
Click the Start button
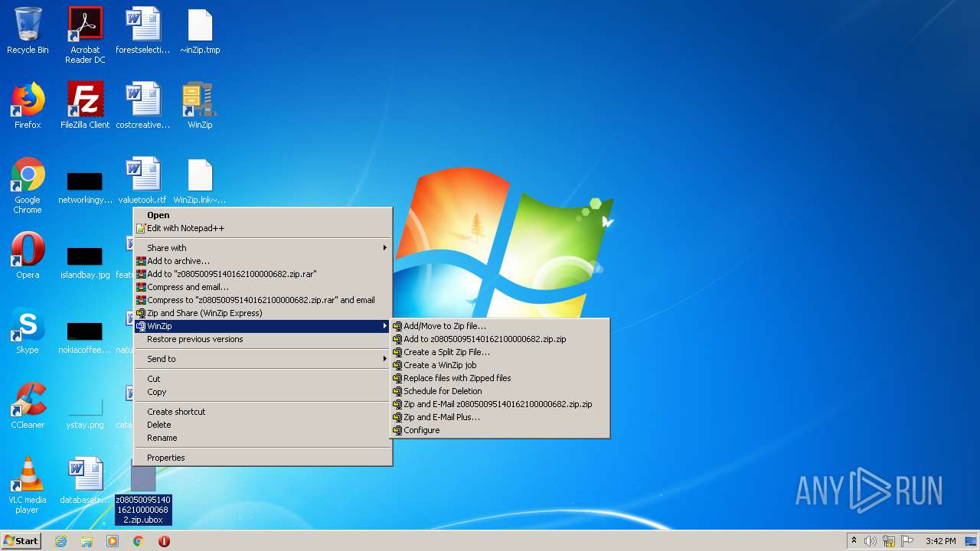pos(21,541)
